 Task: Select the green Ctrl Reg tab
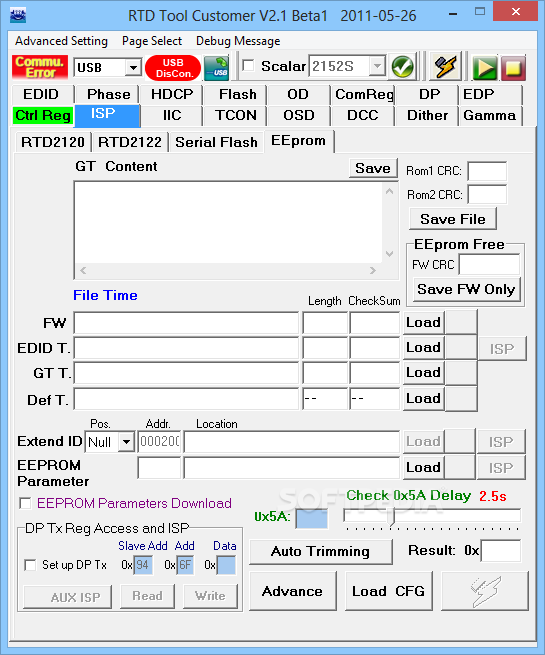[43, 115]
